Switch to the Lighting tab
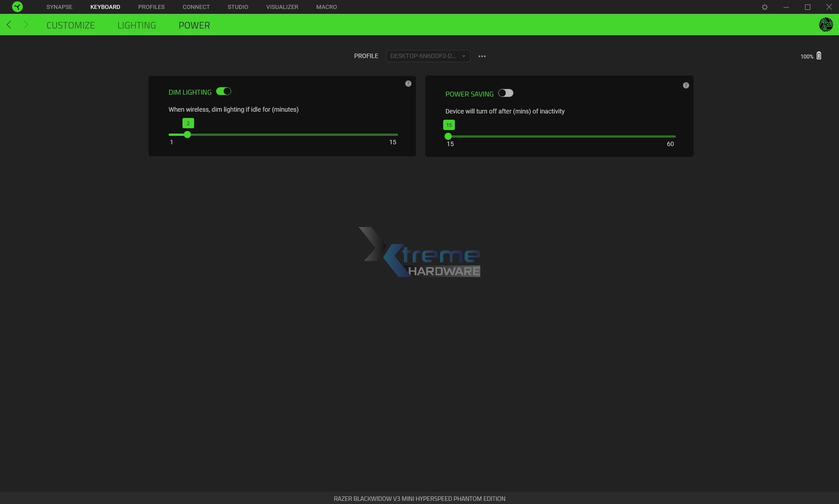839x504 pixels. pos(137,25)
